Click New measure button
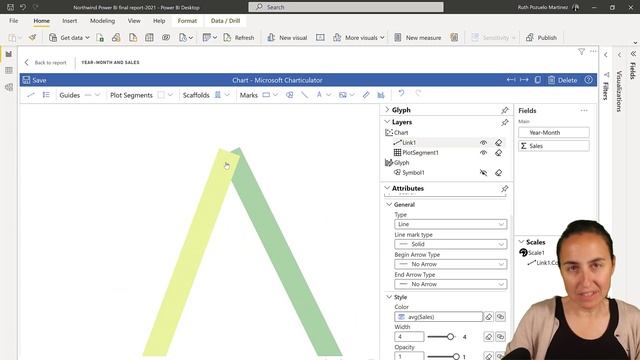 tap(418, 38)
